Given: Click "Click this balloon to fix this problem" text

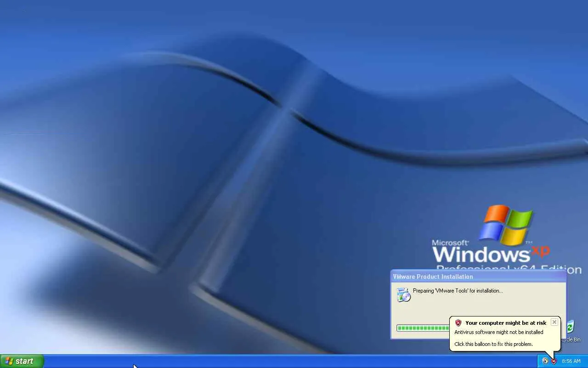Looking at the screenshot, I should point(493,344).
